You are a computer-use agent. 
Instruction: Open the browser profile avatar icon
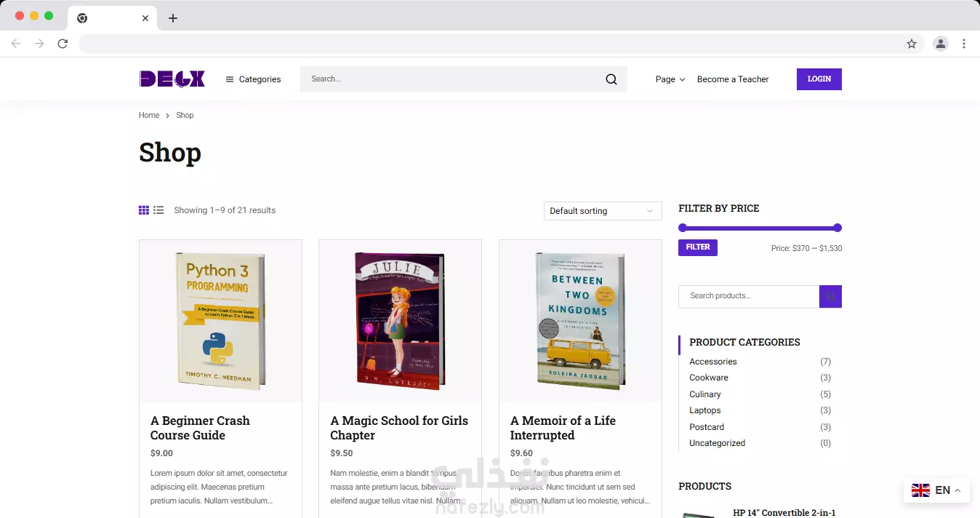pos(941,44)
